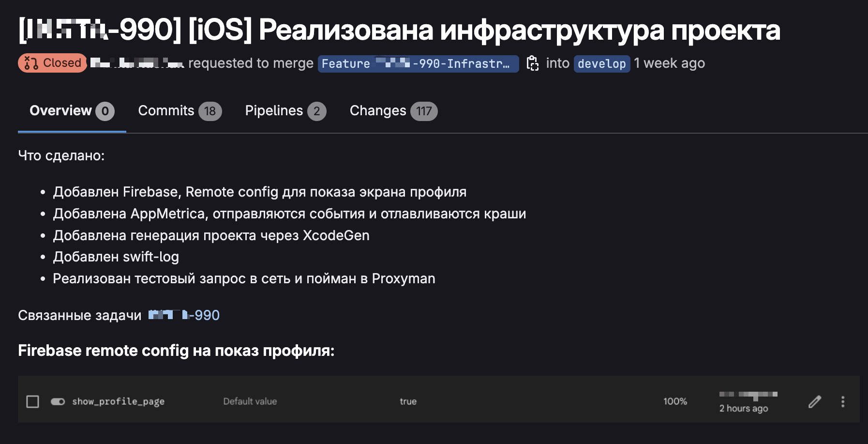Toggle the switch icon beside show_profile_page
Image resolution: width=868 pixels, height=444 pixels.
point(58,401)
